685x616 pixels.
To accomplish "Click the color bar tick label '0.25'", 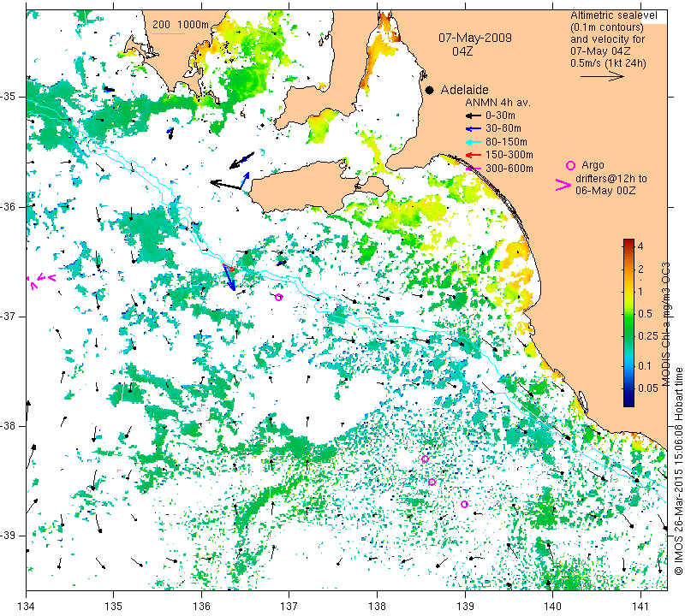I will click(x=647, y=335).
